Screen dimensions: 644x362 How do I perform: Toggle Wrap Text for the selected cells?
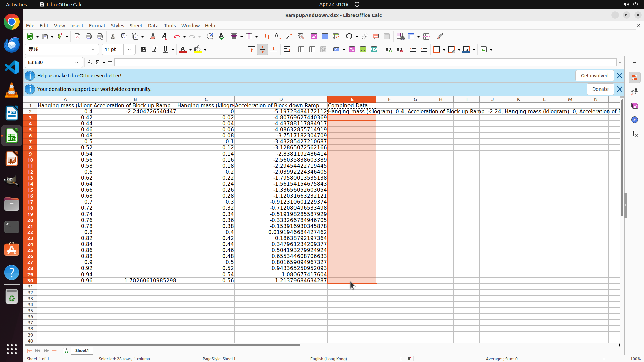click(287, 50)
